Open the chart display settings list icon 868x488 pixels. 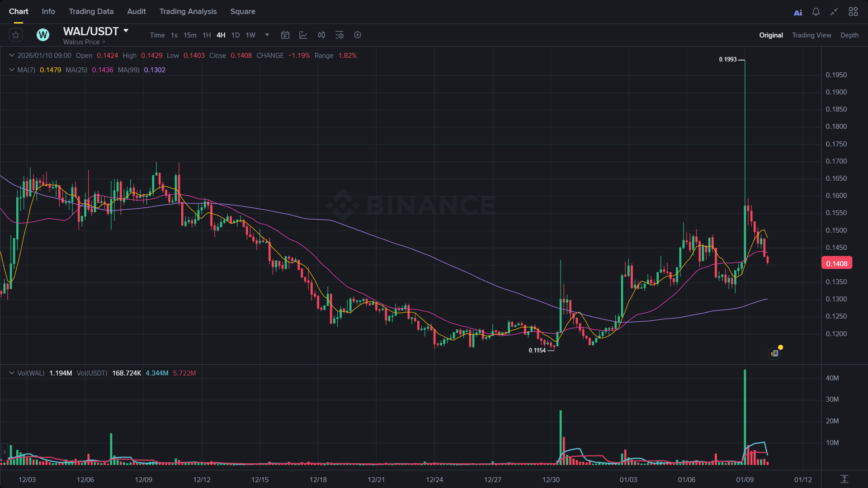[x=340, y=35]
